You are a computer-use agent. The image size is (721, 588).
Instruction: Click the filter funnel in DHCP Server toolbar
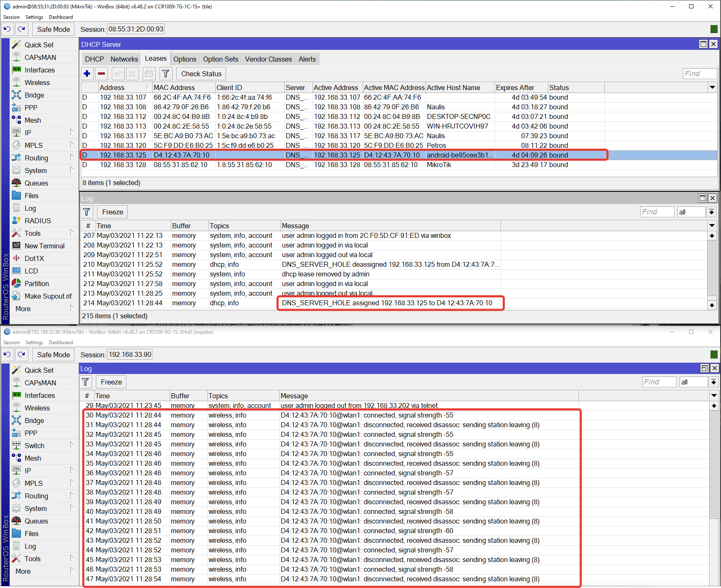click(x=166, y=74)
